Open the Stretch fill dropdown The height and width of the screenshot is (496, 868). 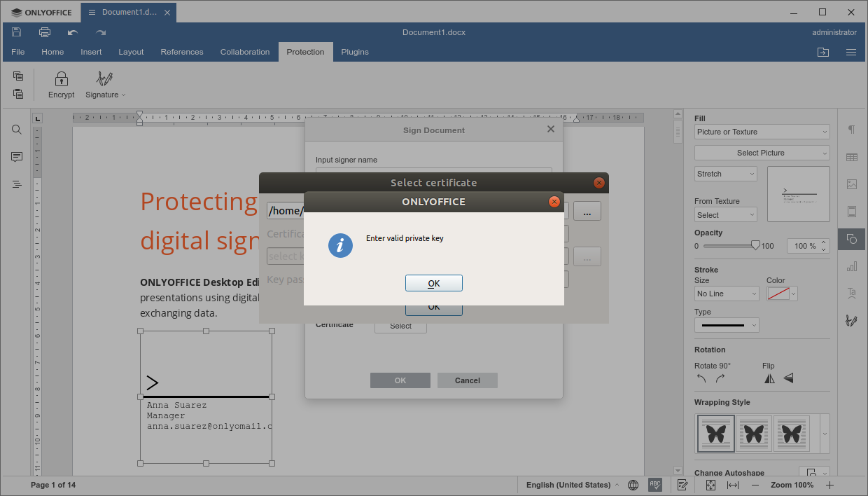725,173
